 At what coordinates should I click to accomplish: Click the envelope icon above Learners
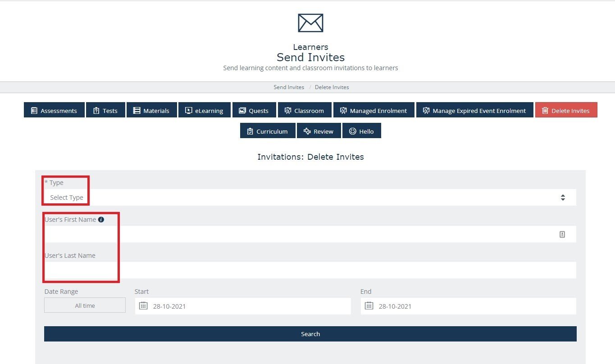(310, 23)
